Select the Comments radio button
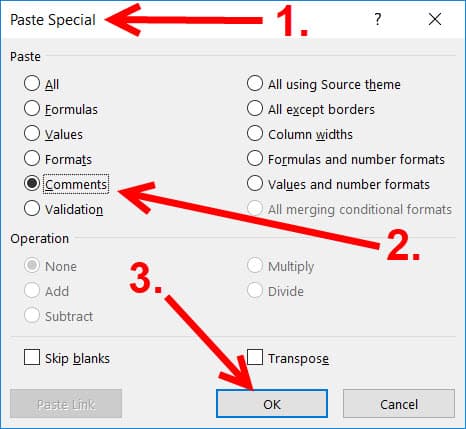Viewport: 466px width, 429px height. click(32, 183)
